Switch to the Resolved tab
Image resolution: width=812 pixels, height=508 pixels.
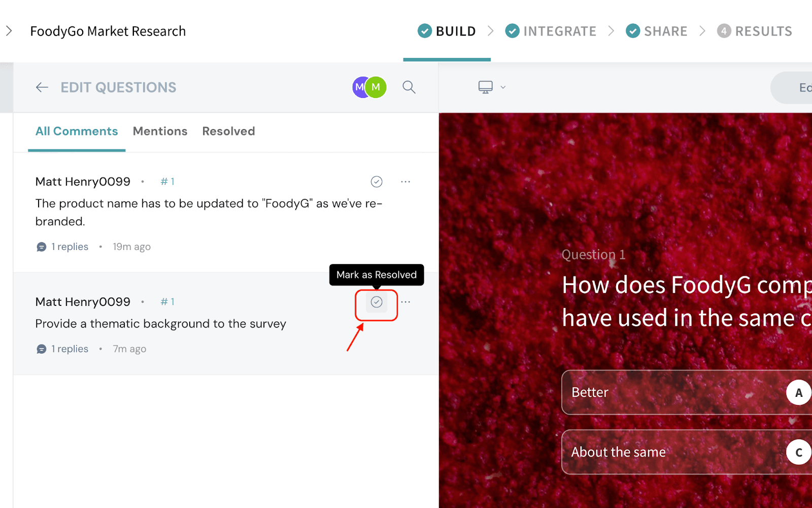pos(228,132)
